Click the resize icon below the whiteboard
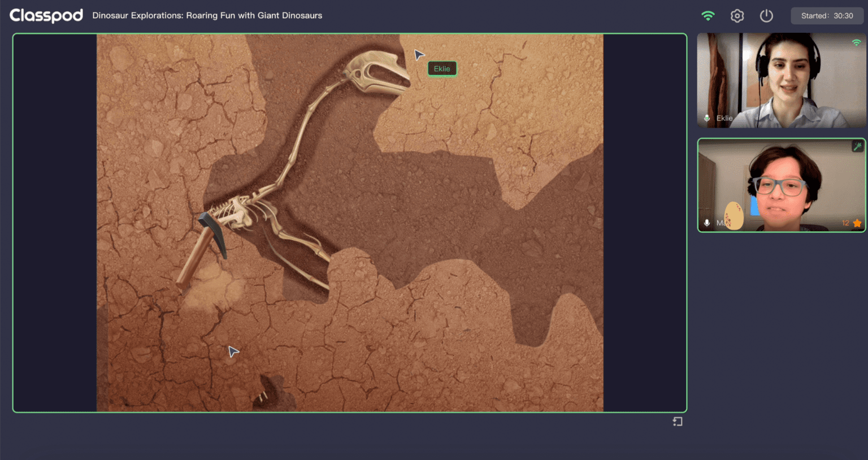868x460 pixels. pyautogui.click(x=678, y=422)
